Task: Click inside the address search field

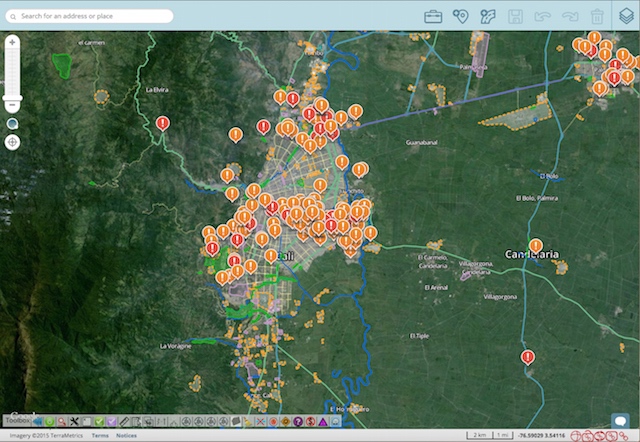Action: (89, 16)
